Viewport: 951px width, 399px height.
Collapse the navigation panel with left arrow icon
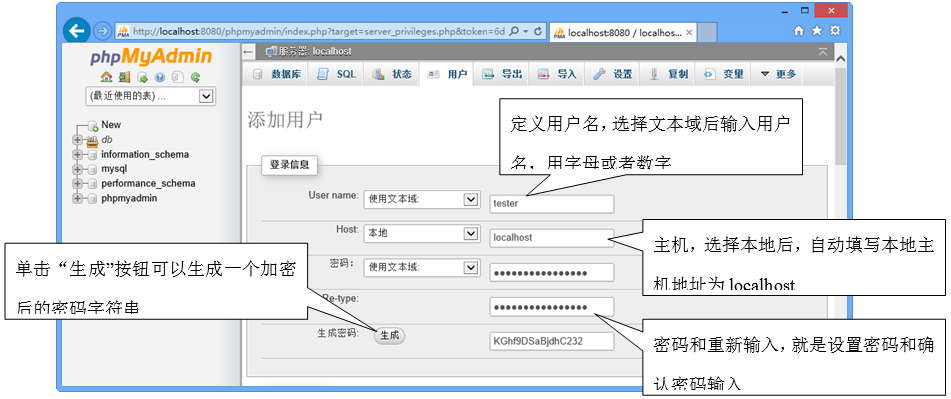coord(247,52)
